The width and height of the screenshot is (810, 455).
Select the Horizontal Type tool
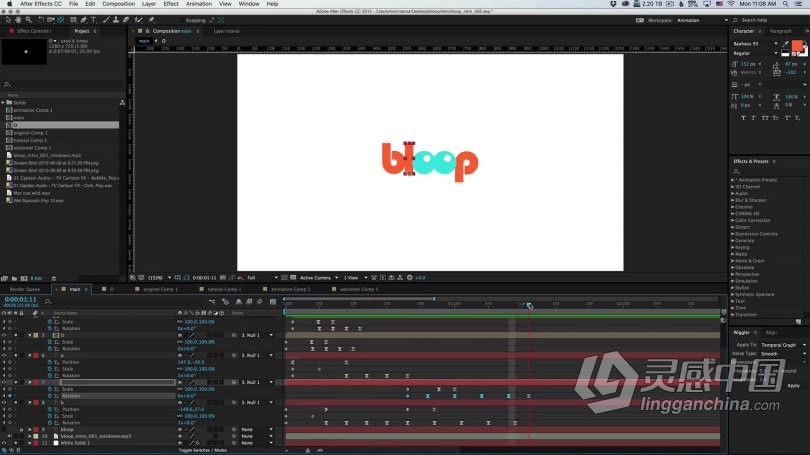pyautogui.click(x=94, y=20)
